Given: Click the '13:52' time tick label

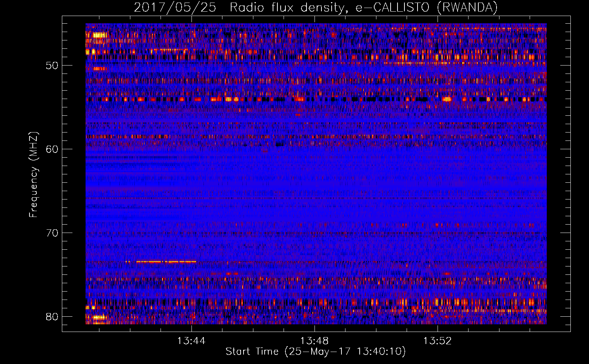Looking at the screenshot, I should [x=437, y=341].
